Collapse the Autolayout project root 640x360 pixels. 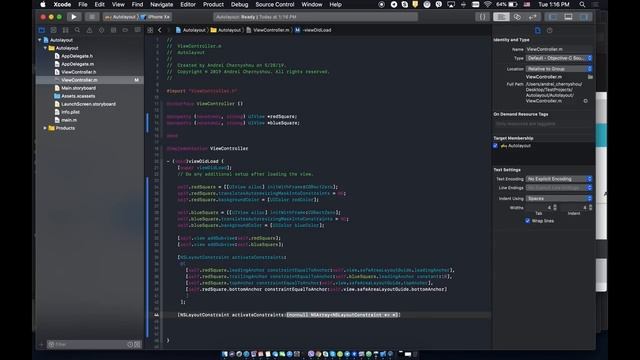point(40,40)
